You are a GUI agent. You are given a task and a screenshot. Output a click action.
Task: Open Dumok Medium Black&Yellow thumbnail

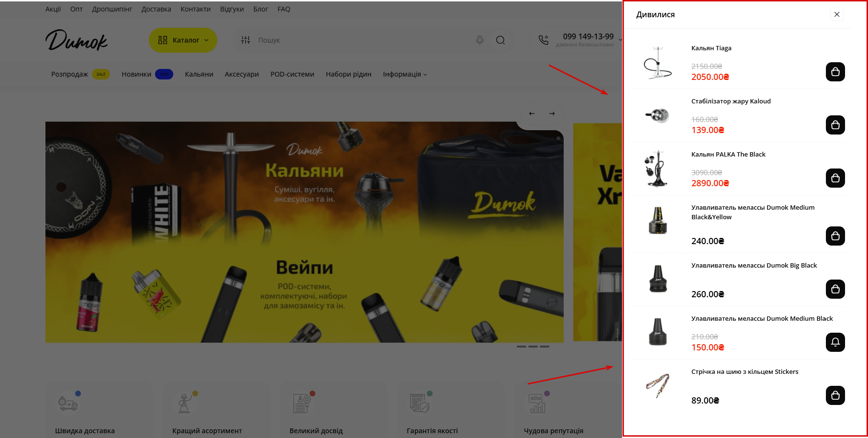(x=658, y=221)
